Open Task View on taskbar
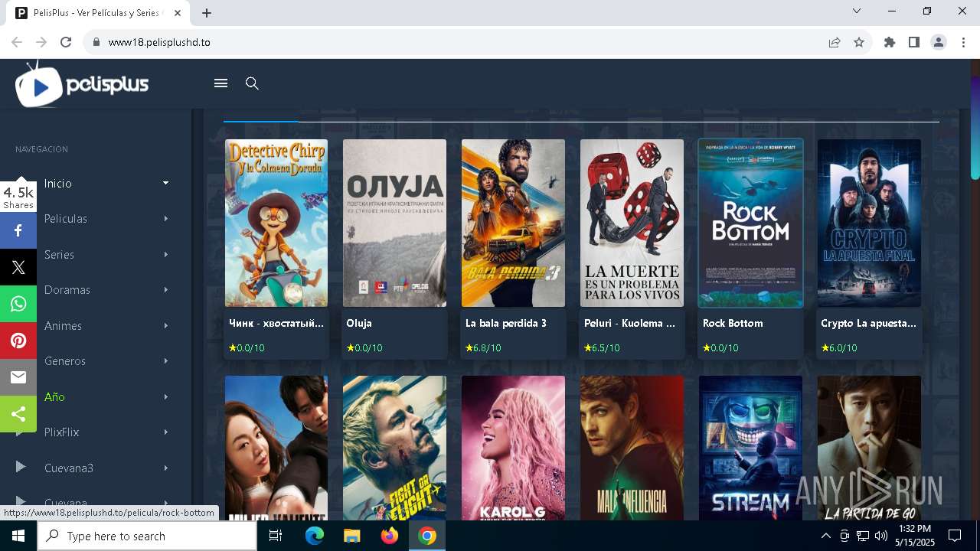 tap(276, 536)
